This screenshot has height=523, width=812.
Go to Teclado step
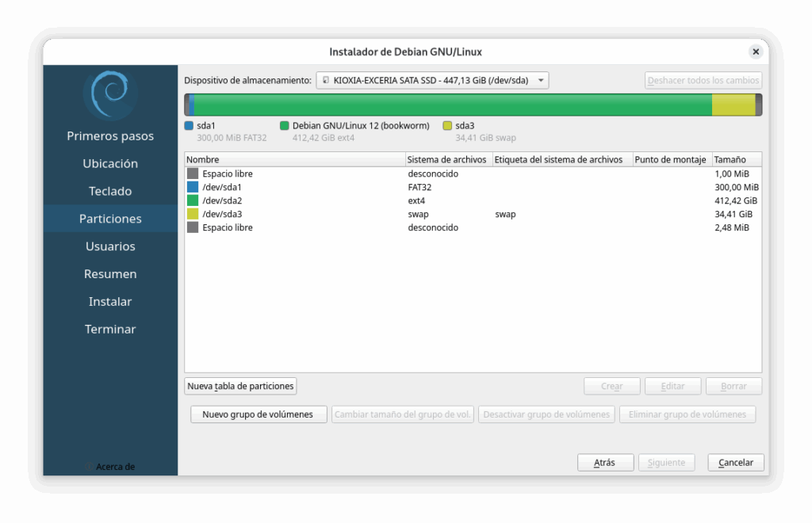click(110, 192)
